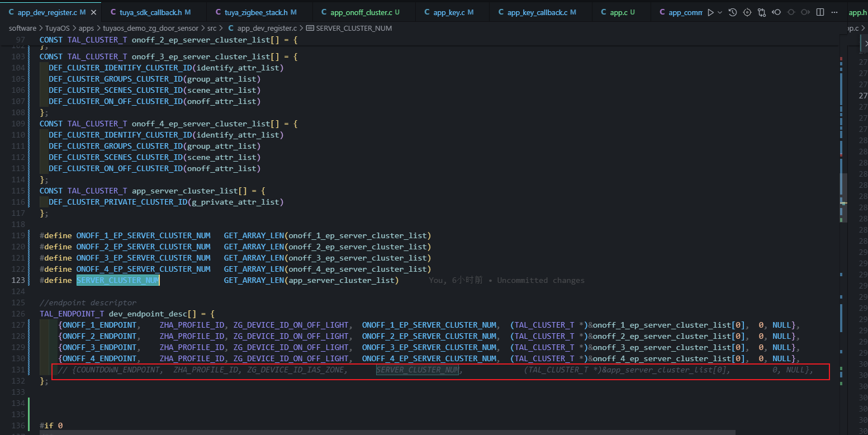The height and width of the screenshot is (435, 868).
Task: Select the app.h tab in right editor group
Action: tap(857, 12)
